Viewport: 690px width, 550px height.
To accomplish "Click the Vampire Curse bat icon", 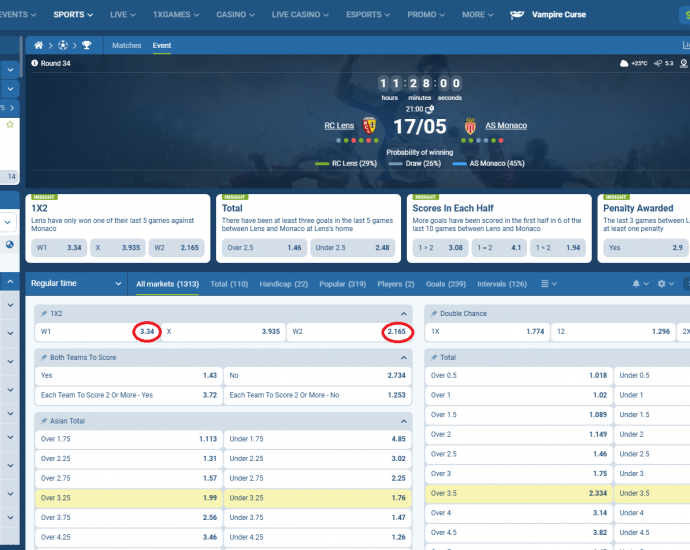I will click(517, 15).
